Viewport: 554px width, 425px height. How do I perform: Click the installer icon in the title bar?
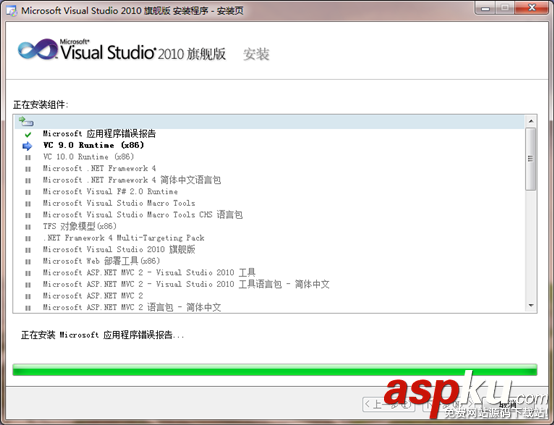[11, 11]
